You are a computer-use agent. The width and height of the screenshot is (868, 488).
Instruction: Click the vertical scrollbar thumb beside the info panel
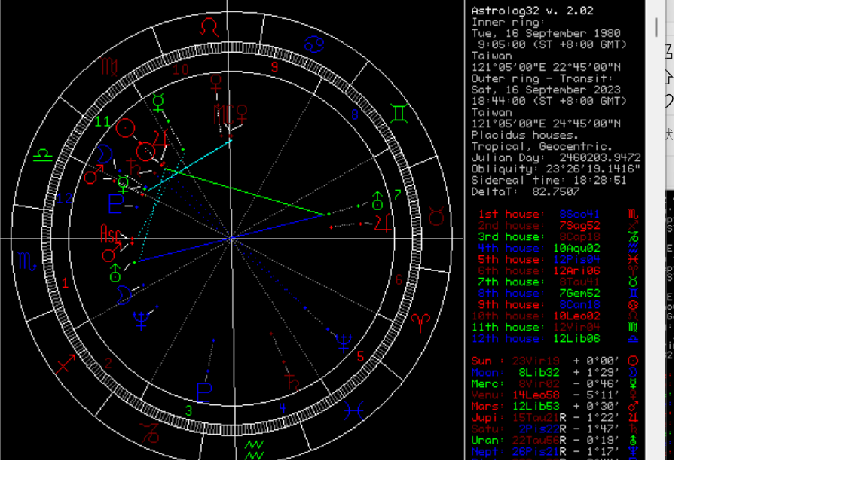[x=656, y=27]
